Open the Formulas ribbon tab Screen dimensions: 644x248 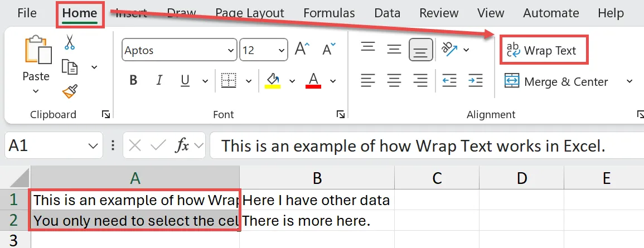(329, 13)
